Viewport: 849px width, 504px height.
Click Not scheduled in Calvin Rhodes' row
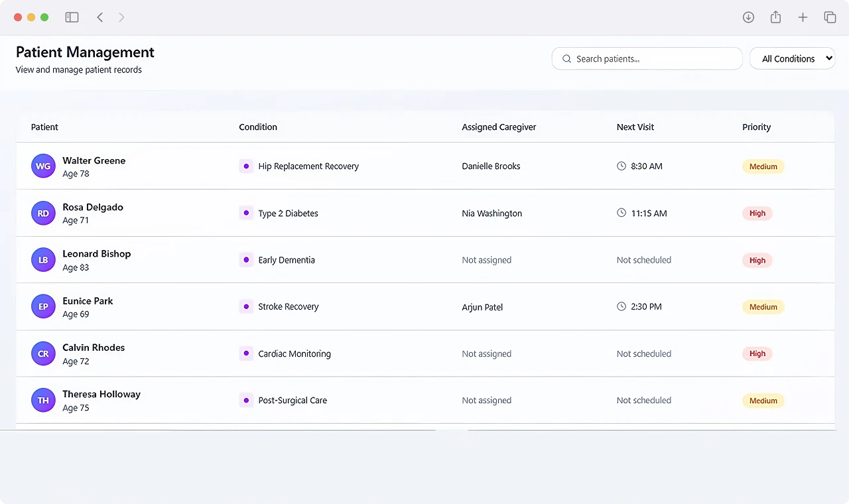[x=644, y=353]
